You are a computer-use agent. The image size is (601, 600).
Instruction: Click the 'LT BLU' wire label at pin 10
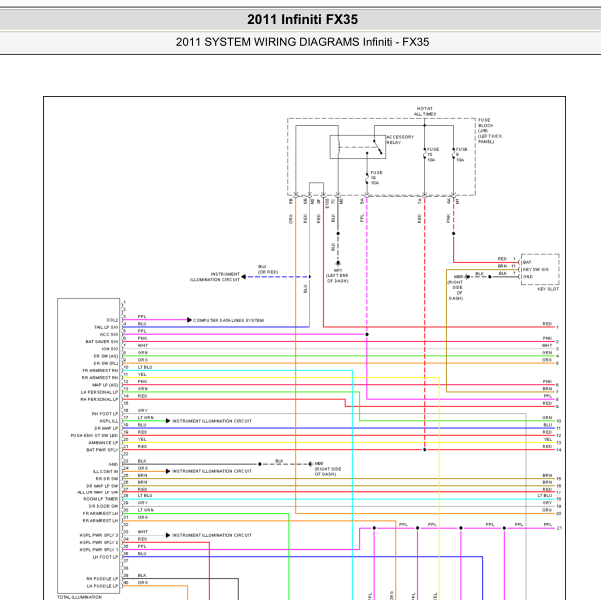(145, 367)
